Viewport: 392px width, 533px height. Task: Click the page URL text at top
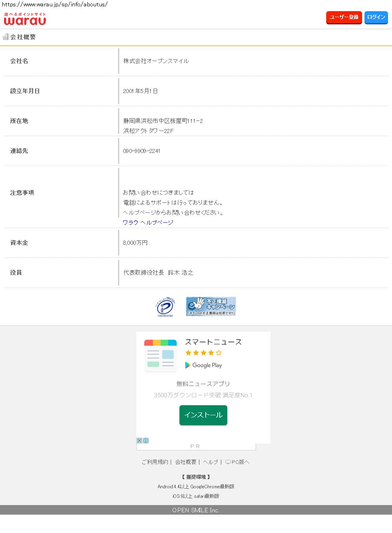[55, 4]
